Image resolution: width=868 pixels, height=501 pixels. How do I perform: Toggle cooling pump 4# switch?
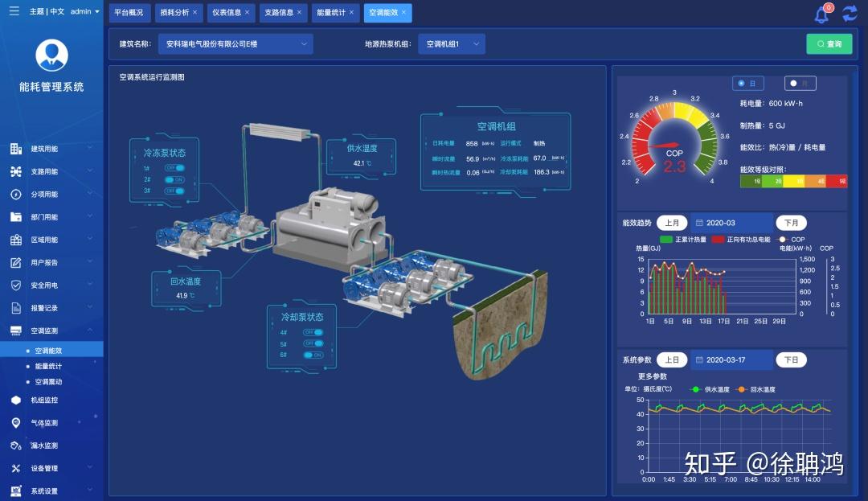tap(313, 332)
